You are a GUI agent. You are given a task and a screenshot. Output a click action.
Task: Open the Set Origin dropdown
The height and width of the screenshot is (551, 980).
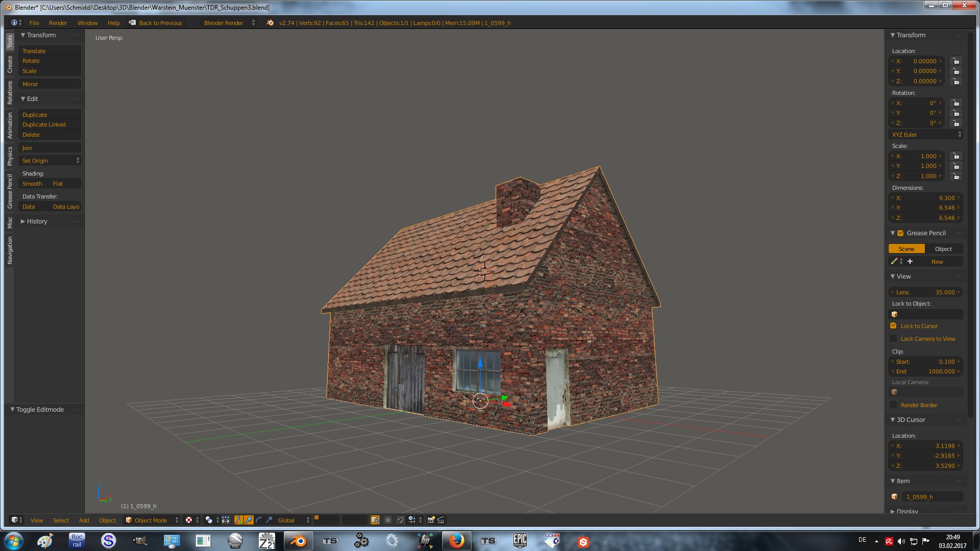pos(50,161)
